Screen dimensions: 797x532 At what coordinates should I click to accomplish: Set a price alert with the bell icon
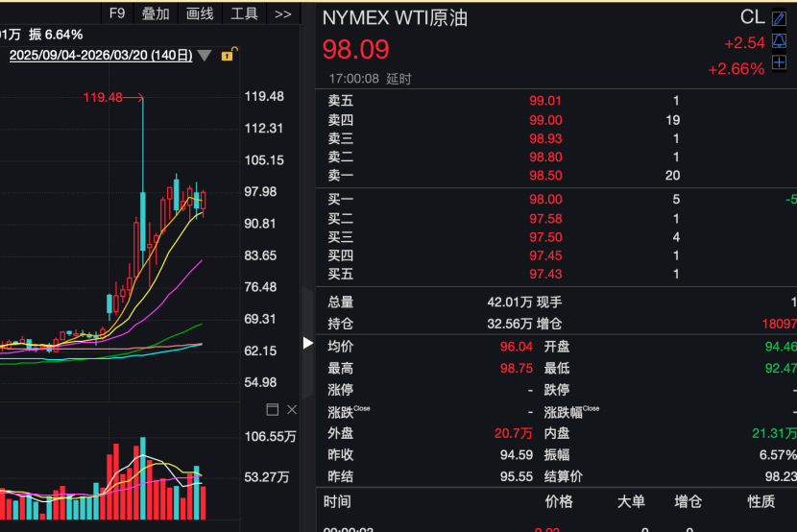click(x=779, y=41)
